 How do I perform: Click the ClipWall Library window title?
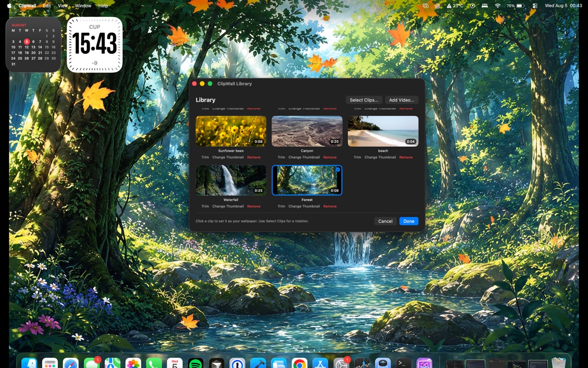tap(235, 84)
